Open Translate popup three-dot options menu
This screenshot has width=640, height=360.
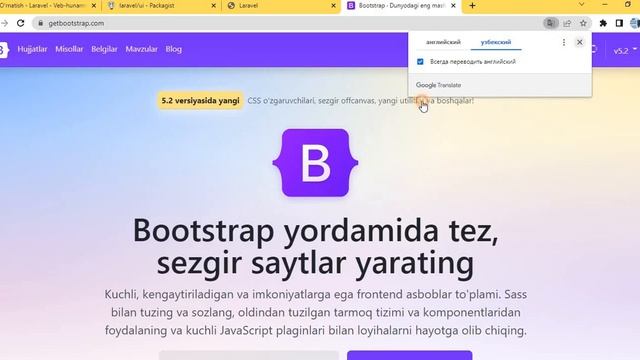564,42
